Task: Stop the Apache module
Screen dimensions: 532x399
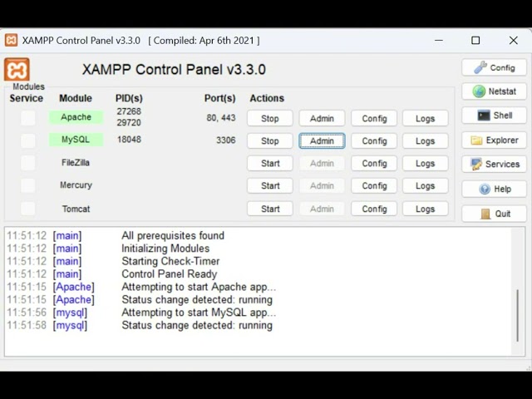Action: pyautogui.click(x=270, y=119)
